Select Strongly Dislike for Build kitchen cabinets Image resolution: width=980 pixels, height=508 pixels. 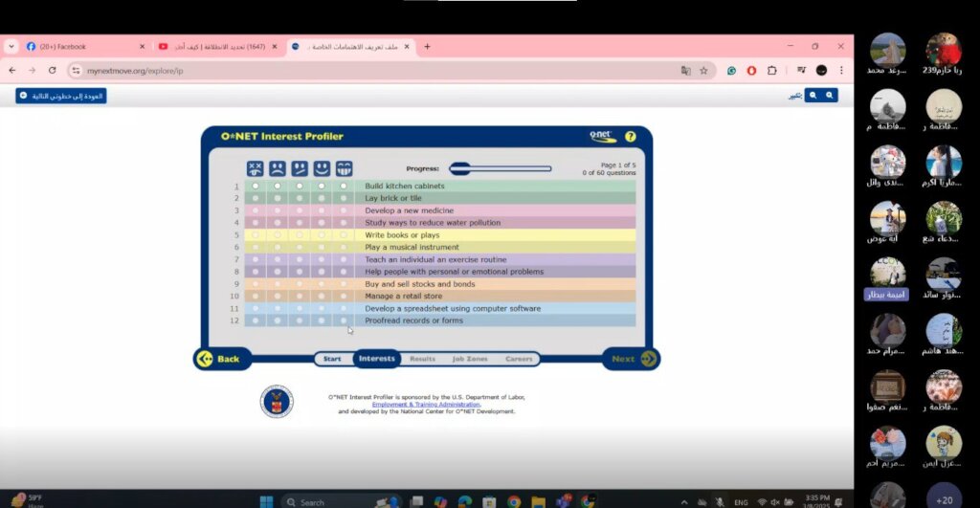point(256,186)
